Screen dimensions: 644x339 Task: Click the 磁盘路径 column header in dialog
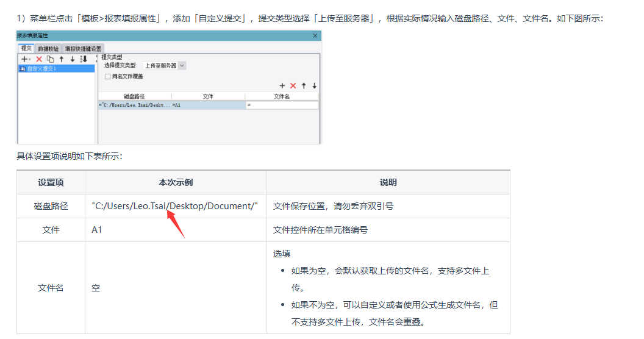(134, 96)
